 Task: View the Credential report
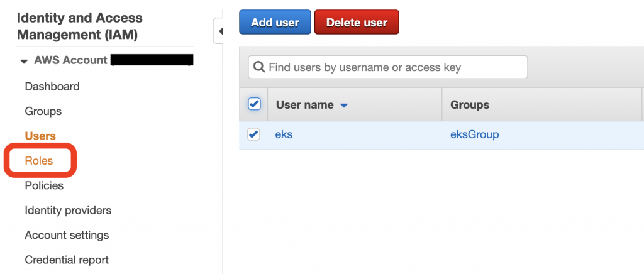pos(67,260)
